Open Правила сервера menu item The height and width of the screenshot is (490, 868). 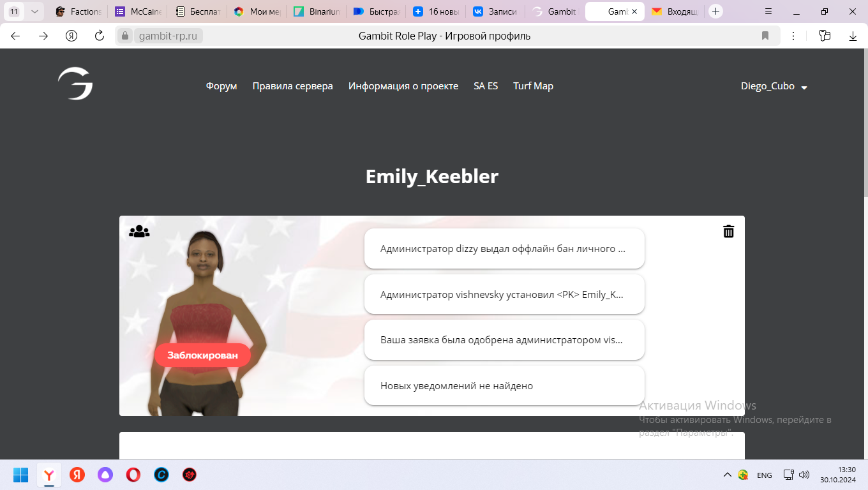pyautogui.click(x=292, y=86)
